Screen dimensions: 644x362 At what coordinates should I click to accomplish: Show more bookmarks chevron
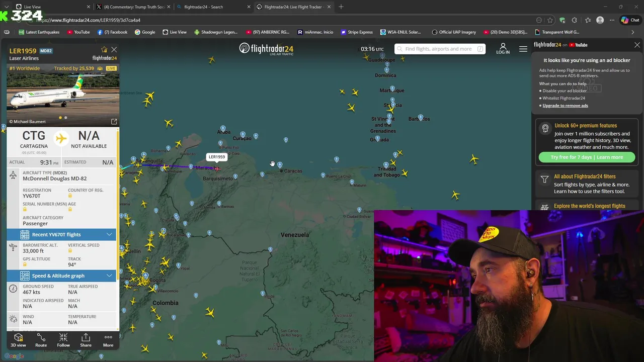click(633, 32)
